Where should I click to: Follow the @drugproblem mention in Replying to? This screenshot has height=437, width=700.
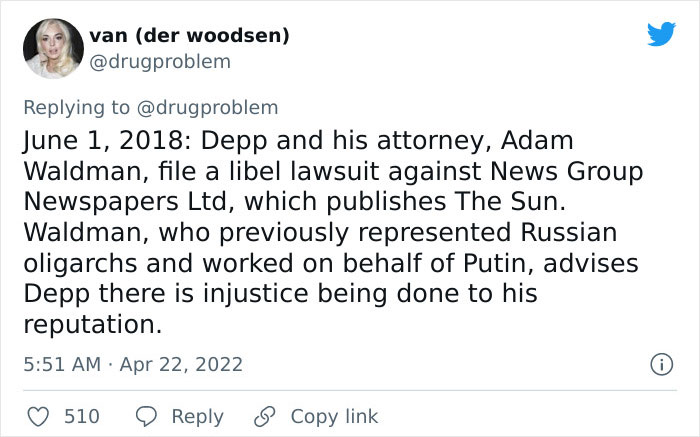208,108
